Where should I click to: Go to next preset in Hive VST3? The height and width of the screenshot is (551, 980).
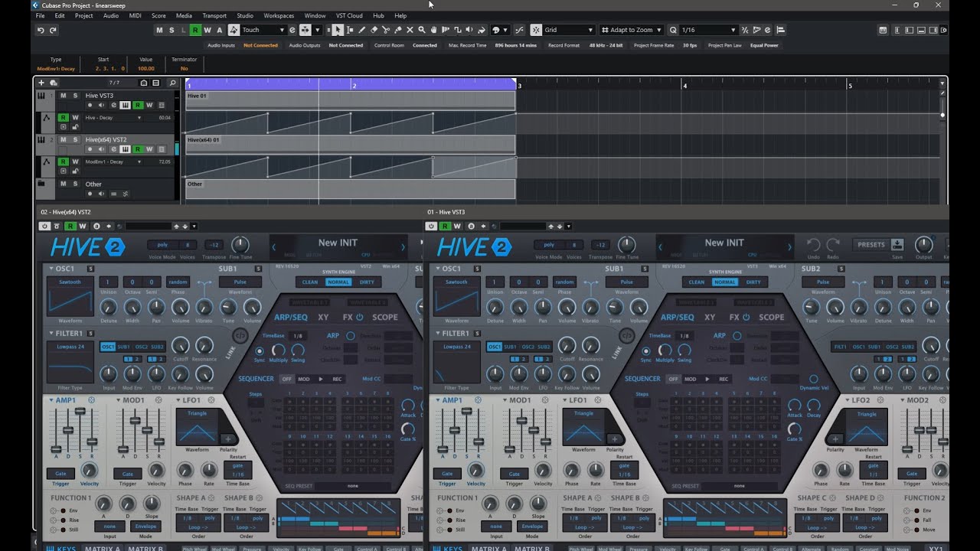pyautogui.click(x=789, y=246)
